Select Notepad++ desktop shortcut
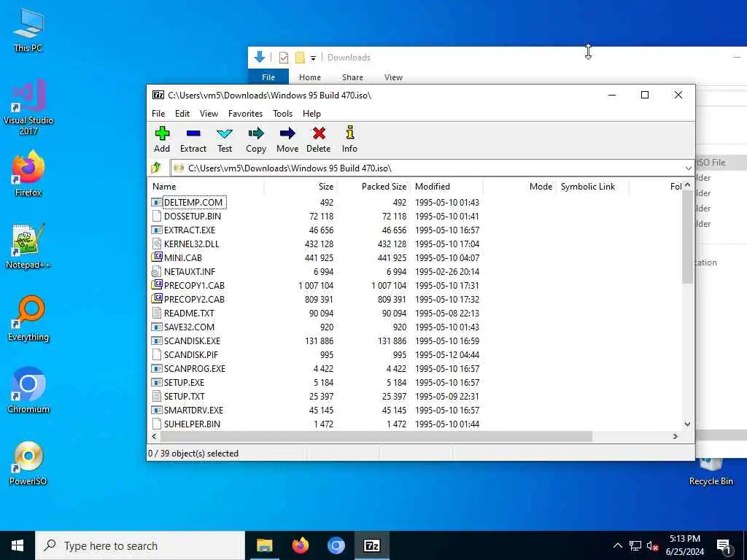This screenshot has width=747, height=560. pos(28,246)
